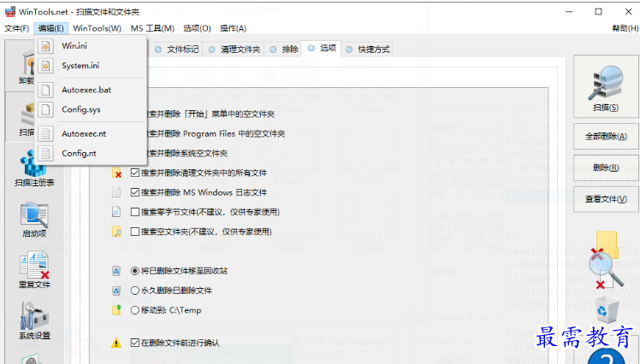Click the Config.sys document icon
Image resolution: width=640 pixels, height=364 pixels.
click(x=45, y=109)
